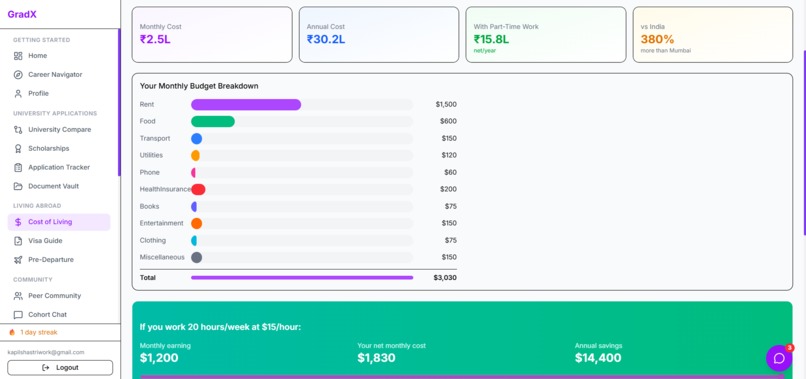806x379 pixels.
Task: Click the green Food budget bar
Action: [x=213, y=121]
